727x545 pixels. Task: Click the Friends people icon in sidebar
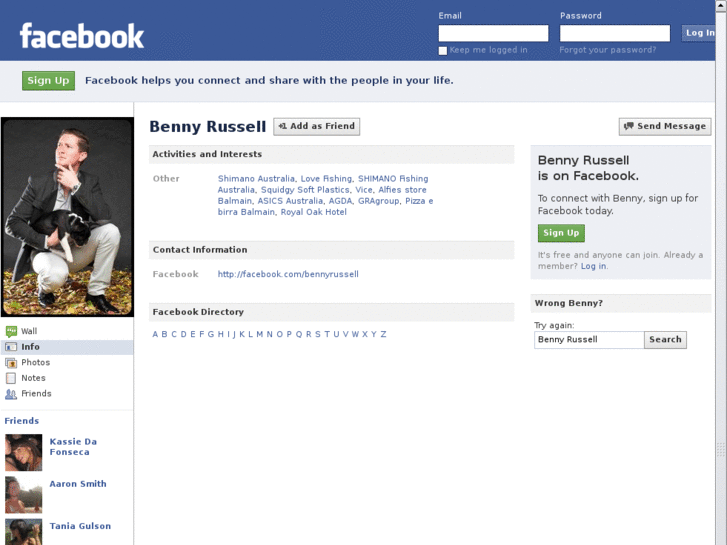tap(11, 394)
